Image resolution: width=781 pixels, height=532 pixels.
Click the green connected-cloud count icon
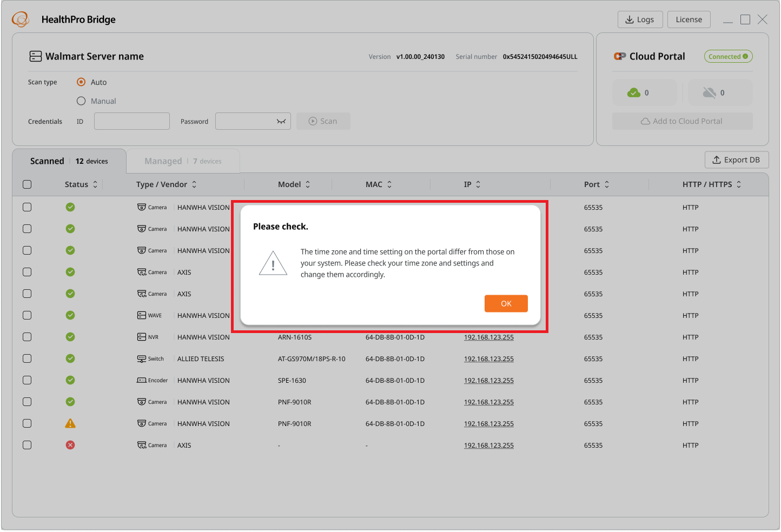(x=634, y=93)
